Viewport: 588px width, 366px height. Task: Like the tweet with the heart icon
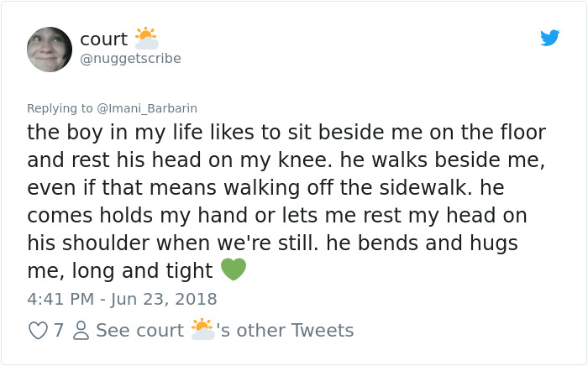click(38, 331)
